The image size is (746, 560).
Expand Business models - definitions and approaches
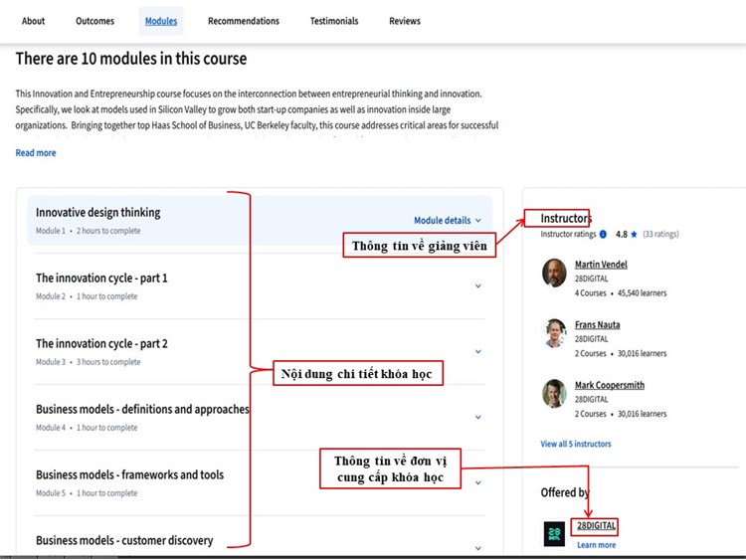click(477, 418)
